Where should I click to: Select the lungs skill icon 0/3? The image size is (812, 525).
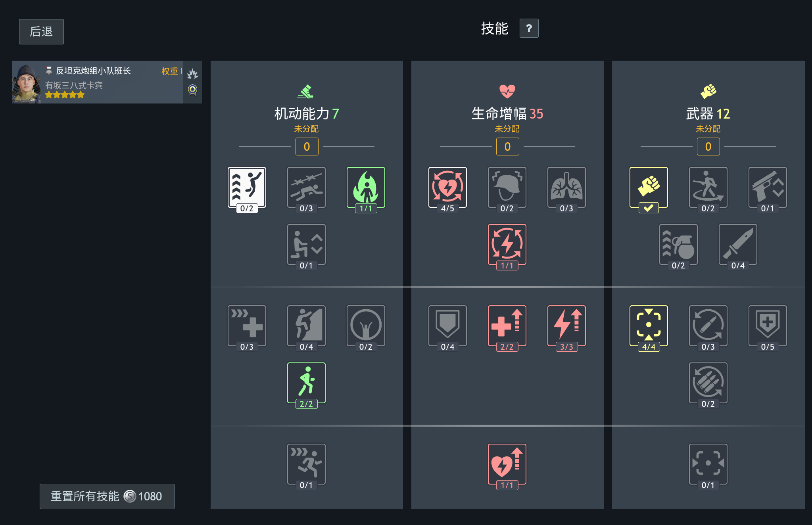[566, 188]
